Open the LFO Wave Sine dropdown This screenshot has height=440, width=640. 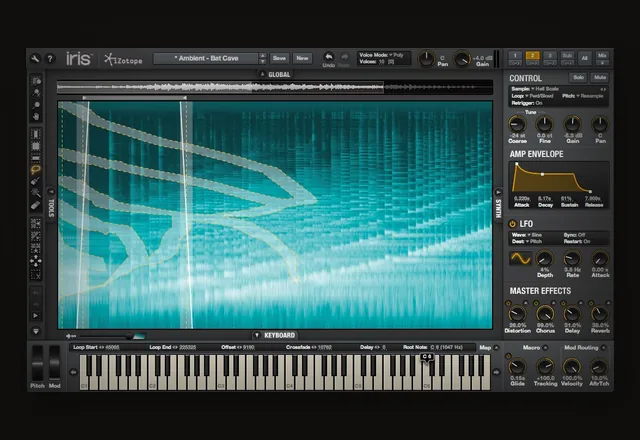tap(527, 235)
